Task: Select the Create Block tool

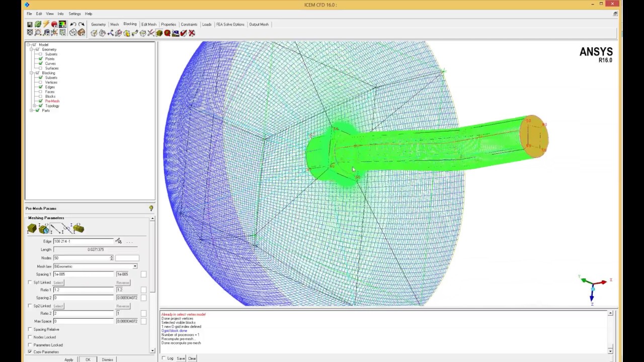Action: coord(94,33)
